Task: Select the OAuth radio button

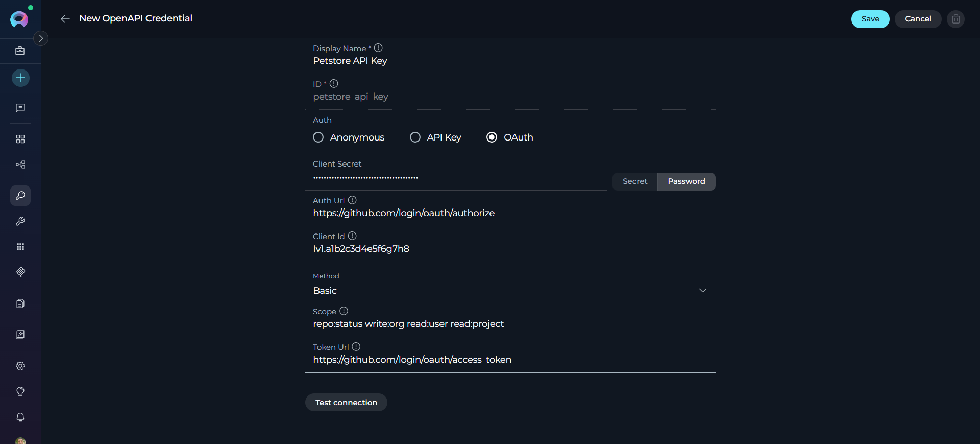Action: [492, 137]
